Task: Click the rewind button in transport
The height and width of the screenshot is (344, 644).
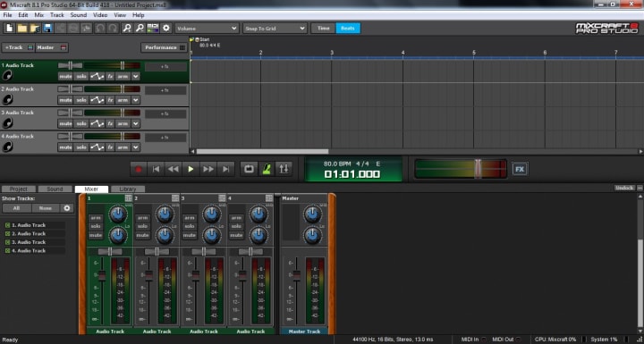Action: 174,169
